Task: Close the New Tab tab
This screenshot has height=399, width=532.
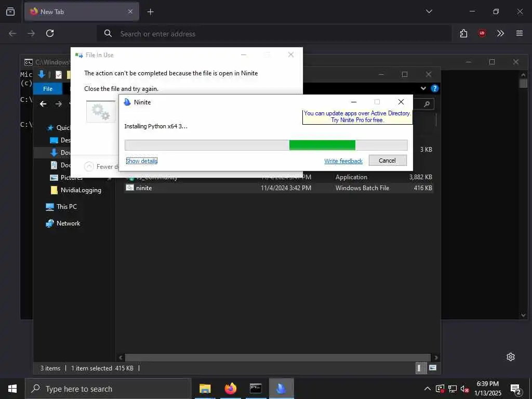Action: (130, 11)
